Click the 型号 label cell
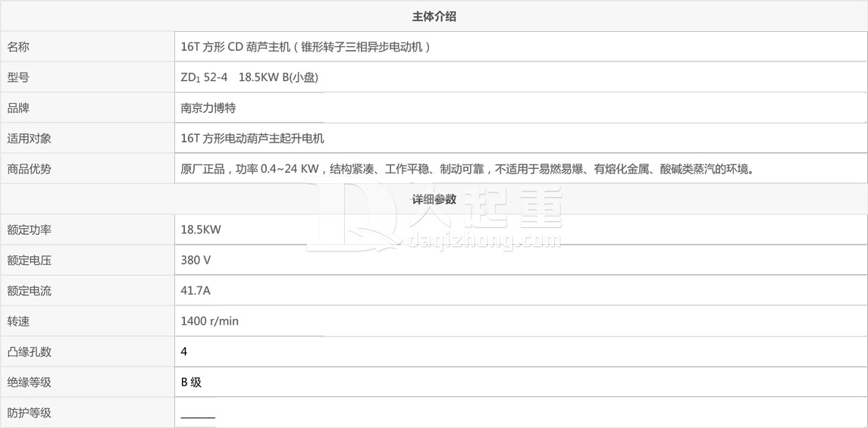The width and height of the screenshot is (868, 428). (x=87, y=77)
